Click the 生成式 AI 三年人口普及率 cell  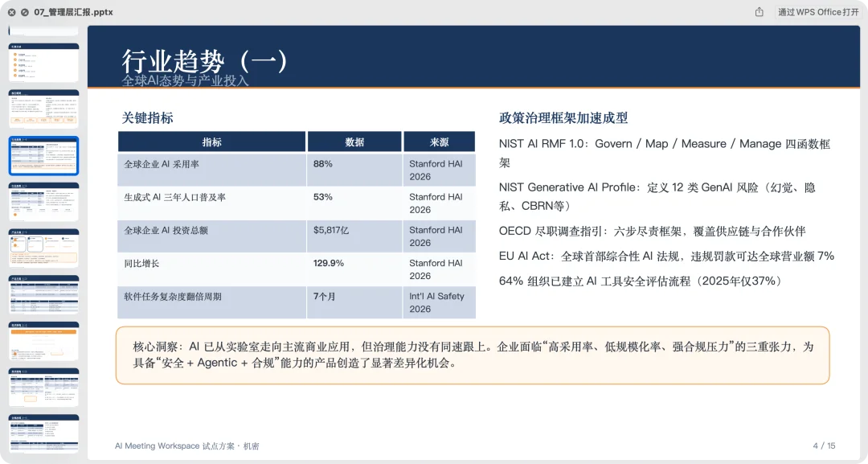coord(211,203)
